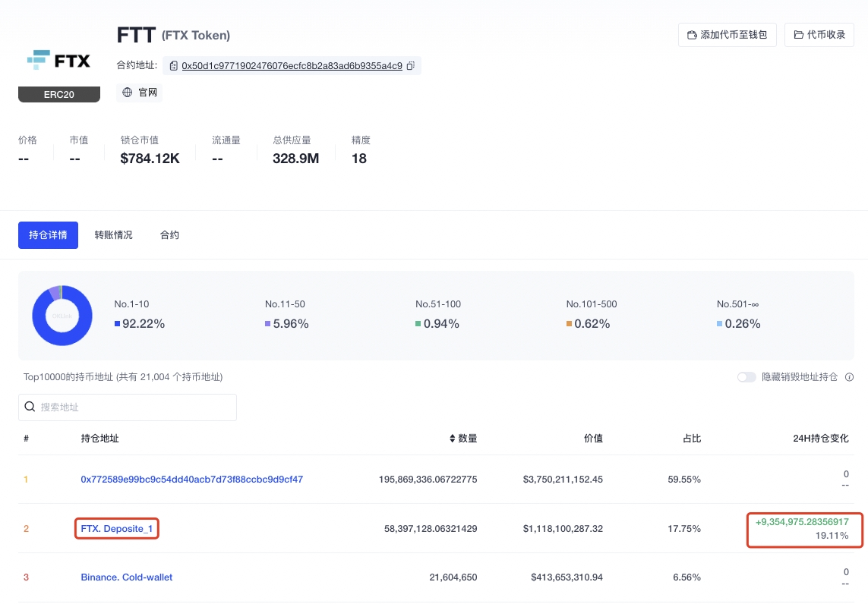The image size is (868, 604).
Task: Click the FTX token logo
Action: (x=58, y=60)
